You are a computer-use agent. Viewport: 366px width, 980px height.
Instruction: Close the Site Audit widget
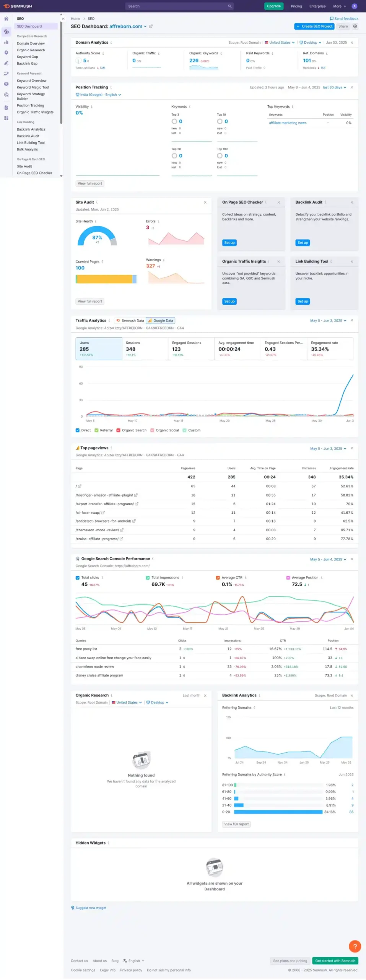point(205,202)
